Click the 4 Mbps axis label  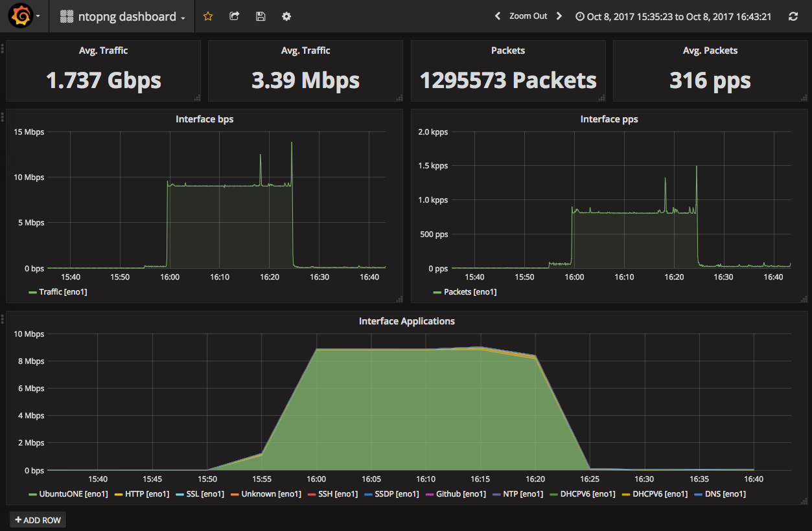pyautogui.click(x=30, y=416)
